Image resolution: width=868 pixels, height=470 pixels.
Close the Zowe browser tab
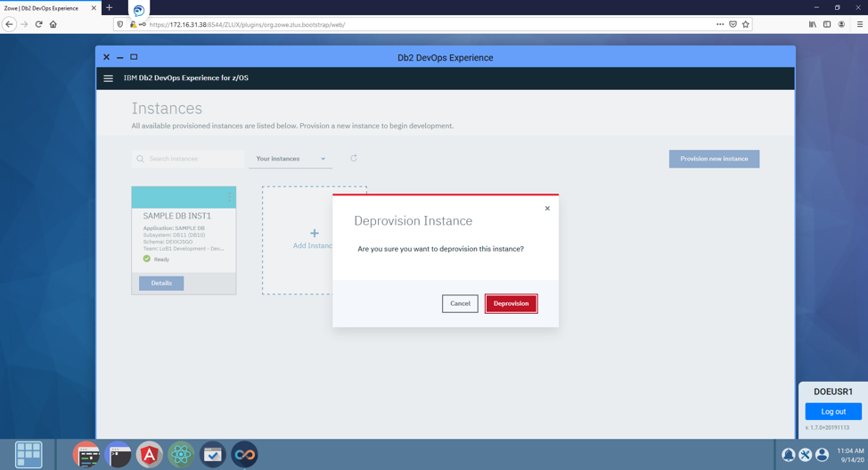click(94, 8)
